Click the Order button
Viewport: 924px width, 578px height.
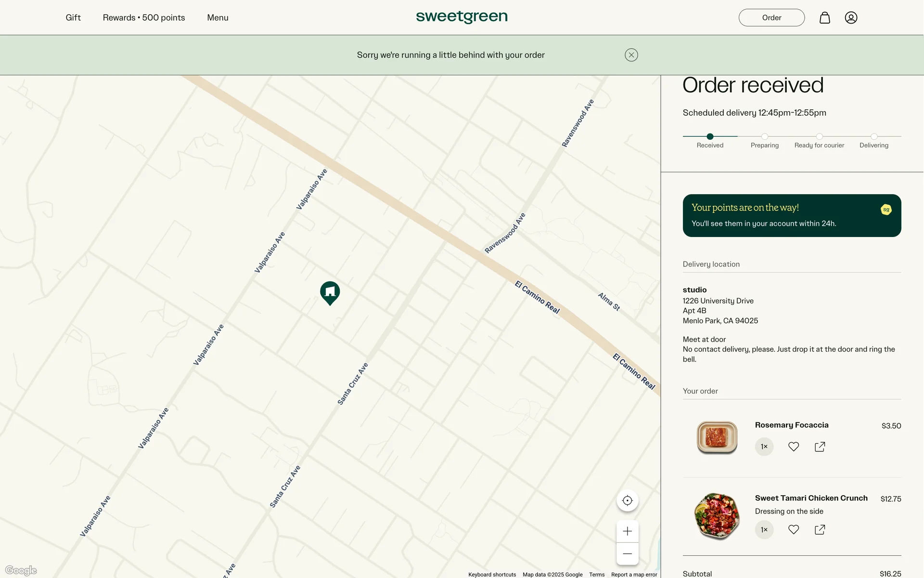click(771, 18)
